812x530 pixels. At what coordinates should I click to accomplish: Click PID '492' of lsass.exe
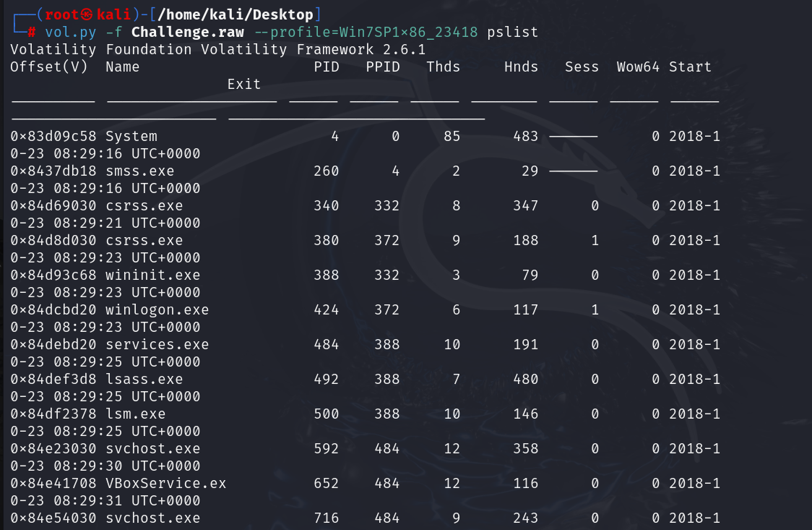(327, 379)
